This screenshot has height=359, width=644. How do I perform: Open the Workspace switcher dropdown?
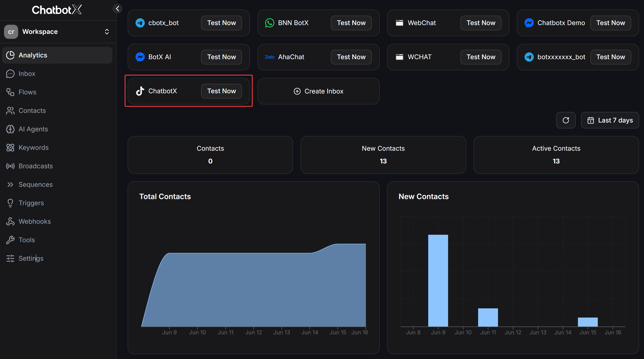coord(58,32)
